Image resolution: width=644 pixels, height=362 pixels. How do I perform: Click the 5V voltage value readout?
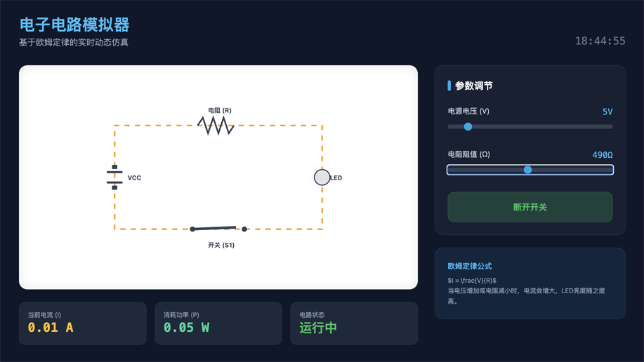tap(607, 112)
